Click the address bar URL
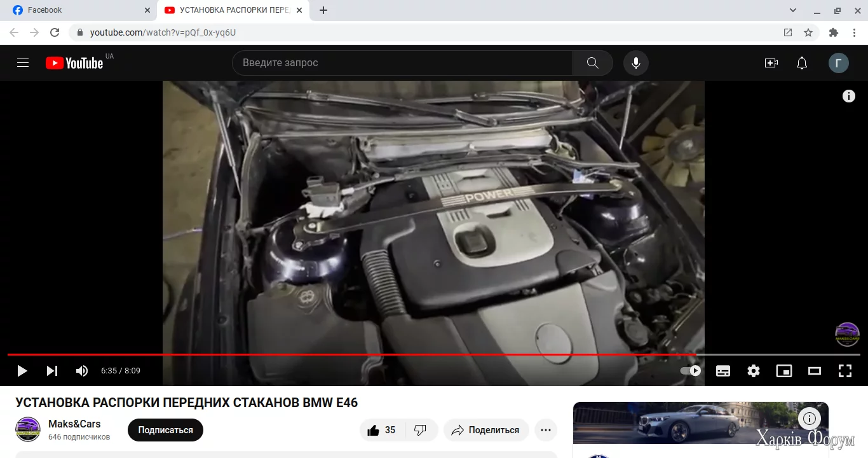This screenshot has width=868, height=458. [x=163, y=32]
